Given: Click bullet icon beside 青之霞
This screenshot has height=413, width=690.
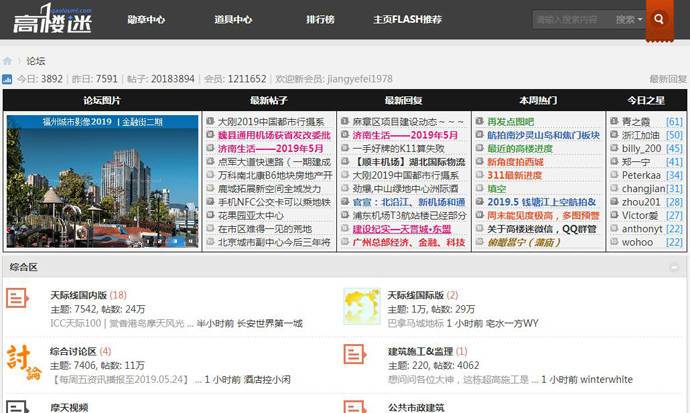Looking at the screenshot, I should click(614, 121).
